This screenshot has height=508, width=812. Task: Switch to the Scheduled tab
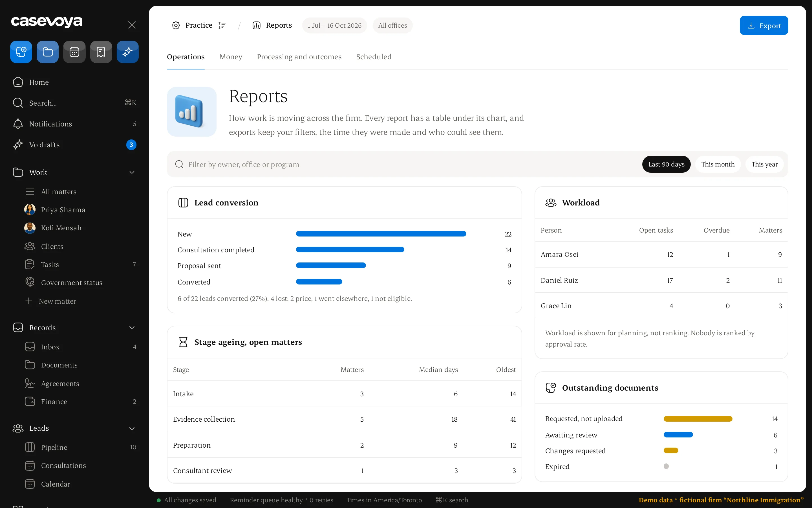(x=374, y=57)
